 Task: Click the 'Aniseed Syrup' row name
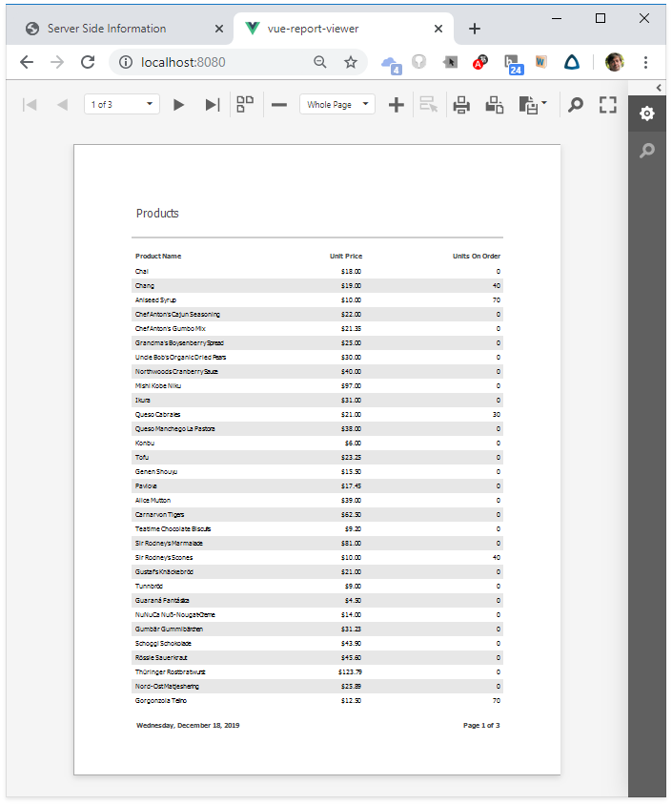point(155,299)
